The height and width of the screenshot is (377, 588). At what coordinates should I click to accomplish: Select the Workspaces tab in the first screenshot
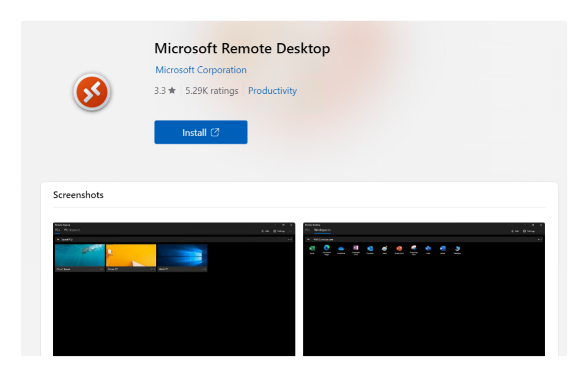[x=72, y=230]
